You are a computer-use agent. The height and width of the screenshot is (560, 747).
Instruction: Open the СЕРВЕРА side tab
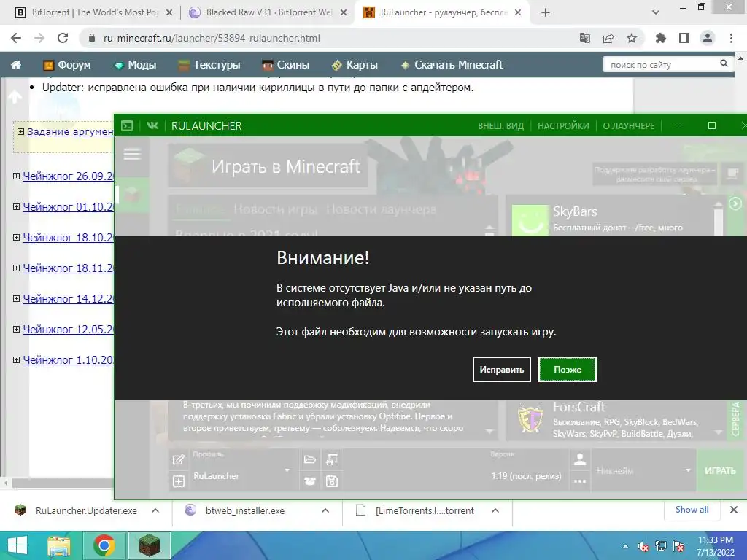735,419
